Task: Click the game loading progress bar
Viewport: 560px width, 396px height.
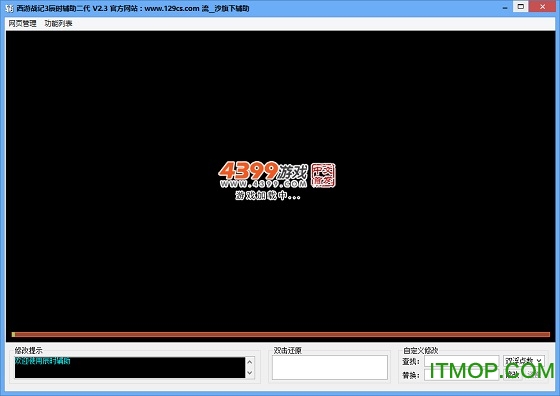Action: pyautogui.click(x=281, y=335)
